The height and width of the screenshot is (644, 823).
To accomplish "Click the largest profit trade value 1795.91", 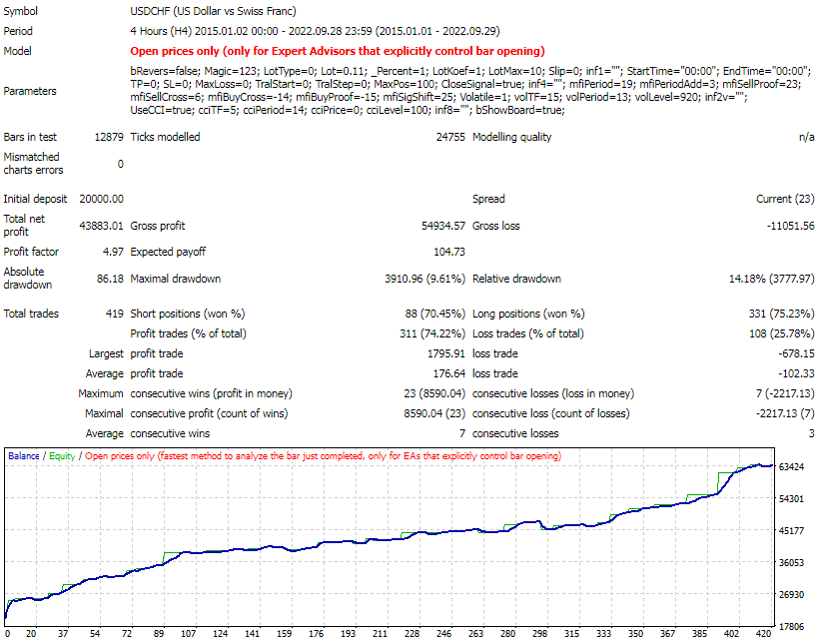I will point(446,353).
